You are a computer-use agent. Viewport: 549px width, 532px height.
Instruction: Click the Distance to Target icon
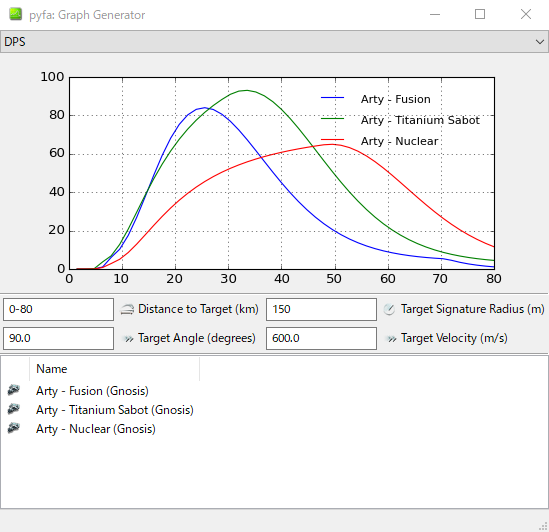pos(127,309)
